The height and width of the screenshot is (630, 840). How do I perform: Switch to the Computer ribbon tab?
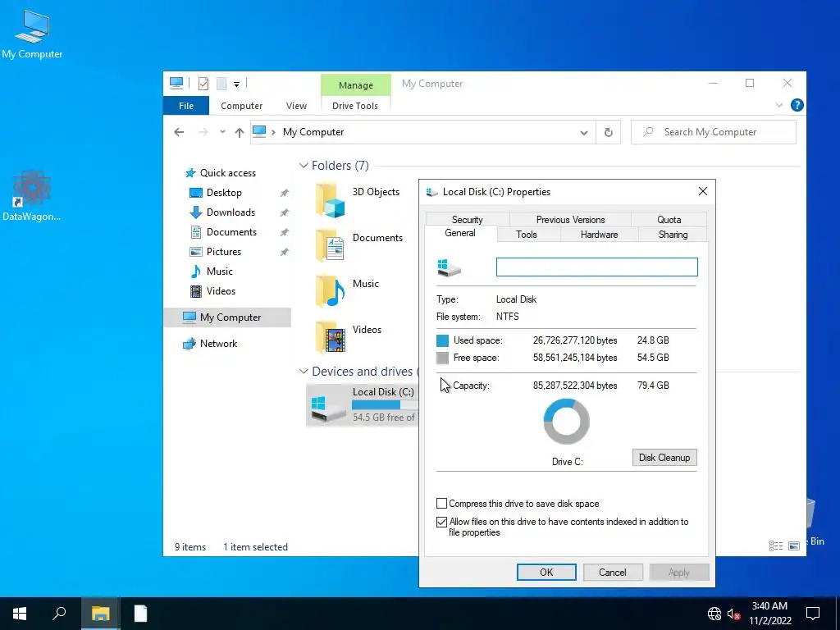[x=242, y=106]
